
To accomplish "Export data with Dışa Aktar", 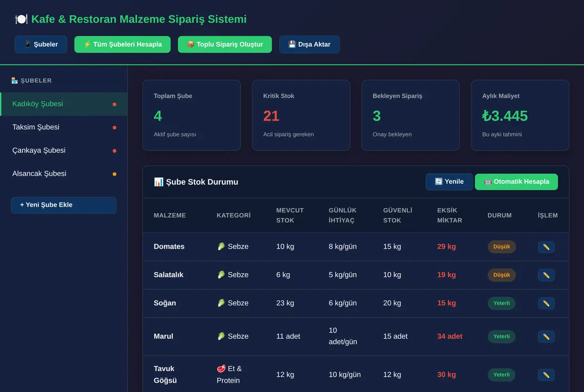I will point(310,44).
